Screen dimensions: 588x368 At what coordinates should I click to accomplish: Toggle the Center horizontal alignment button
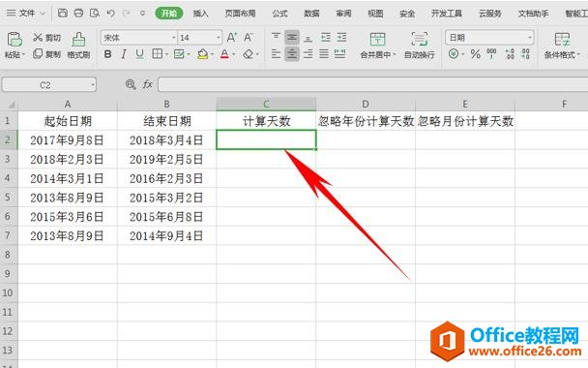(x=292, y=54)
